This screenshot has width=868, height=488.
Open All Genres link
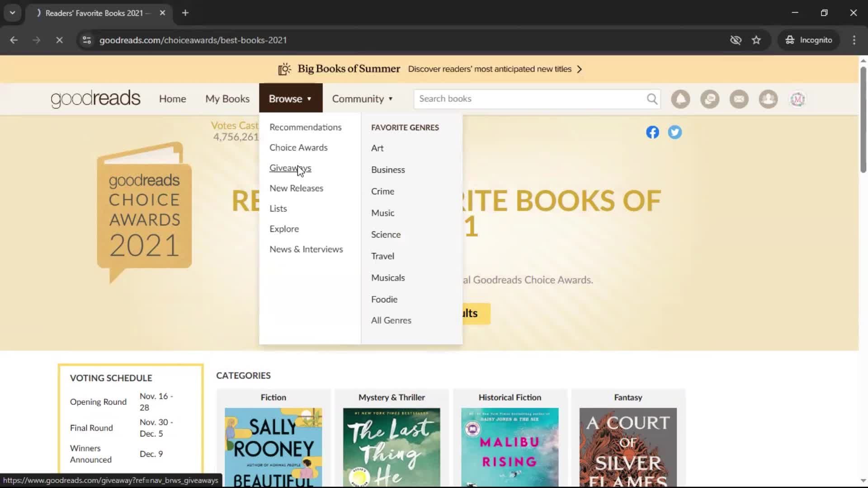point(391,320)
